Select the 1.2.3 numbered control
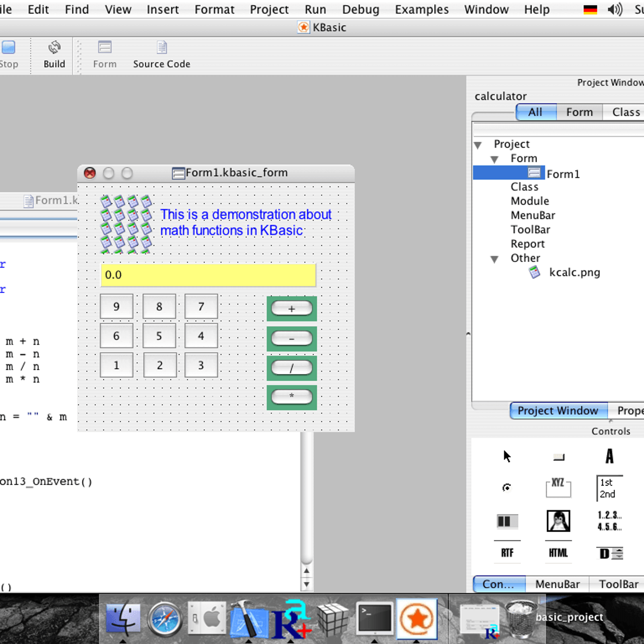 609,521
